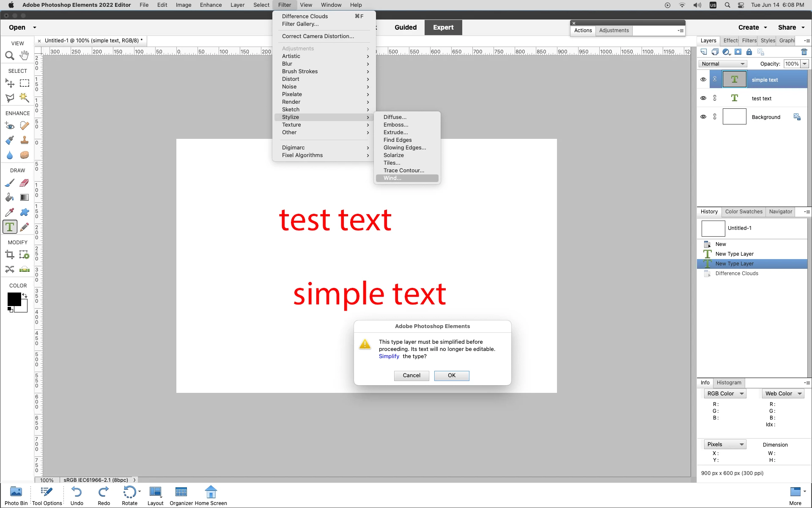The width and height of the screenshot is (812, 508).
Task: Click the trash icon in Layers panel
Action: pos(804,52)
